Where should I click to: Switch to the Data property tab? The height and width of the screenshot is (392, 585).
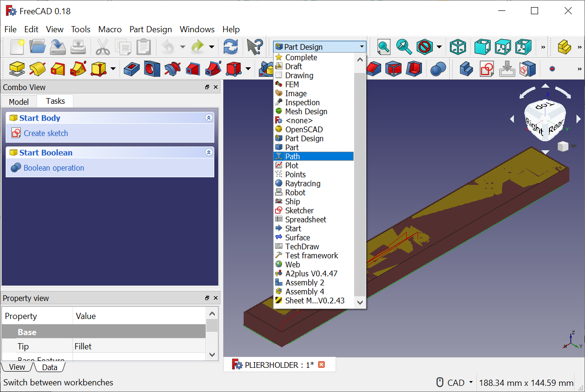pos(49,367)
